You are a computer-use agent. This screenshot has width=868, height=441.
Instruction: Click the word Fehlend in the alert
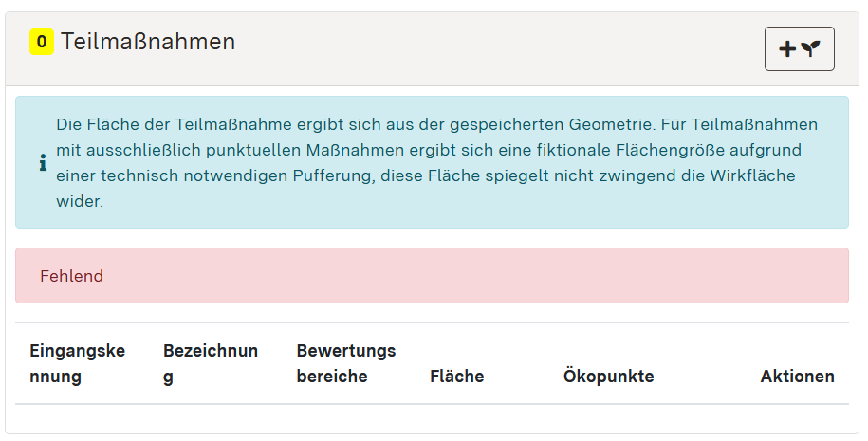(x=71, y=276)
